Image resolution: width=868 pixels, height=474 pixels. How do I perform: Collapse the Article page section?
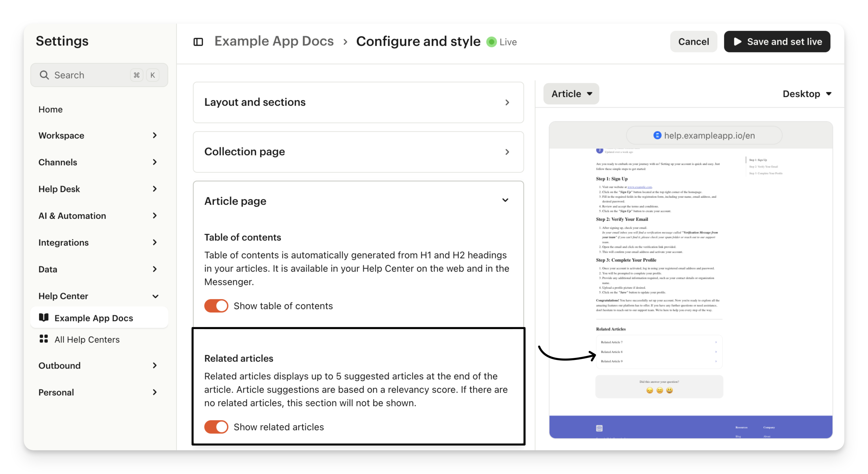pos(505,200)
